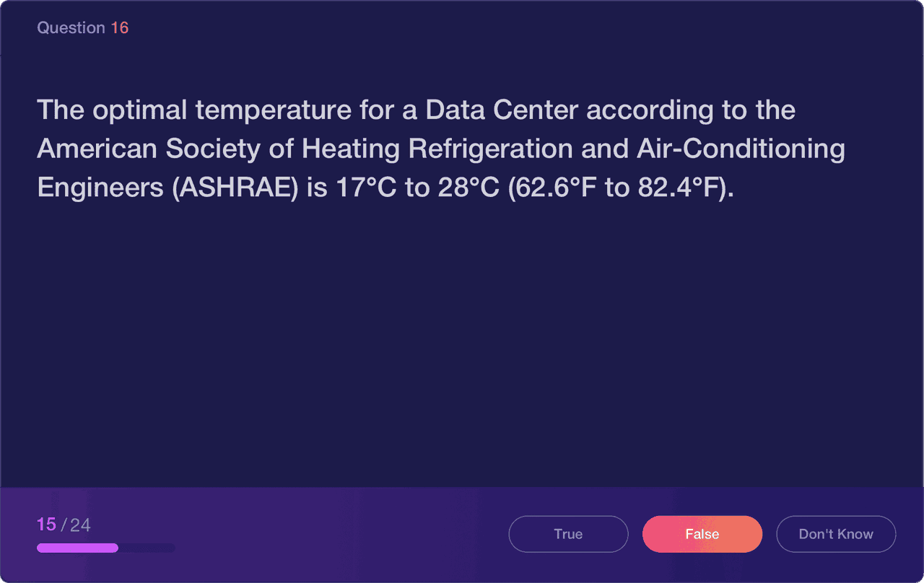This screenshot has width=924, height=583.
Task: Click the "17°C to 28°C" range text
Action: click(418, 188)
